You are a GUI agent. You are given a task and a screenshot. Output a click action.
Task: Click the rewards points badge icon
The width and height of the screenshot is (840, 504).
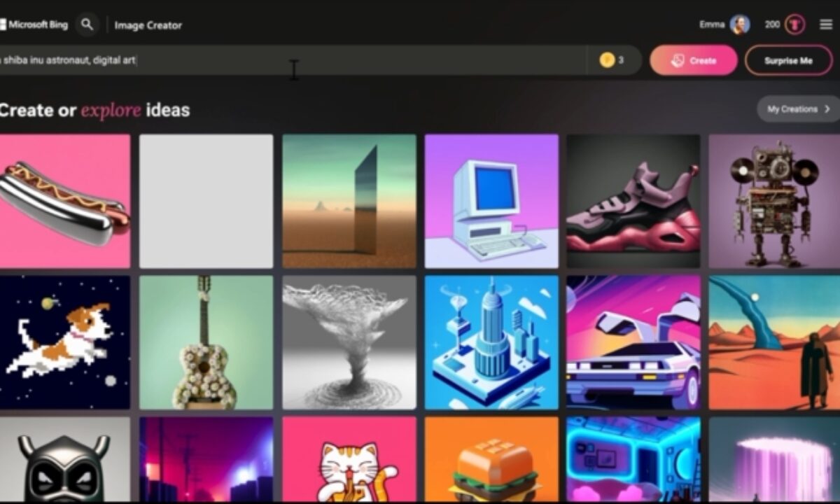[x=794, y=24]
